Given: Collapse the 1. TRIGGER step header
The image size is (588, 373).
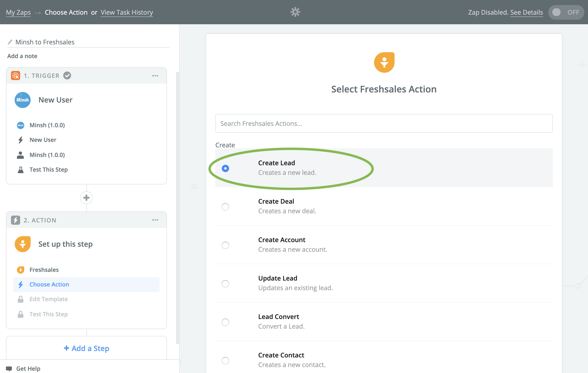Looking at the screenshot, I should (x=86, y=76).
